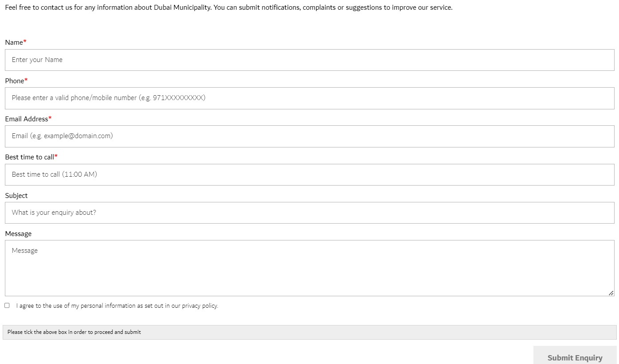Click the Subject enquiry field
619x364 pixels.
click(x=309, y=213)
